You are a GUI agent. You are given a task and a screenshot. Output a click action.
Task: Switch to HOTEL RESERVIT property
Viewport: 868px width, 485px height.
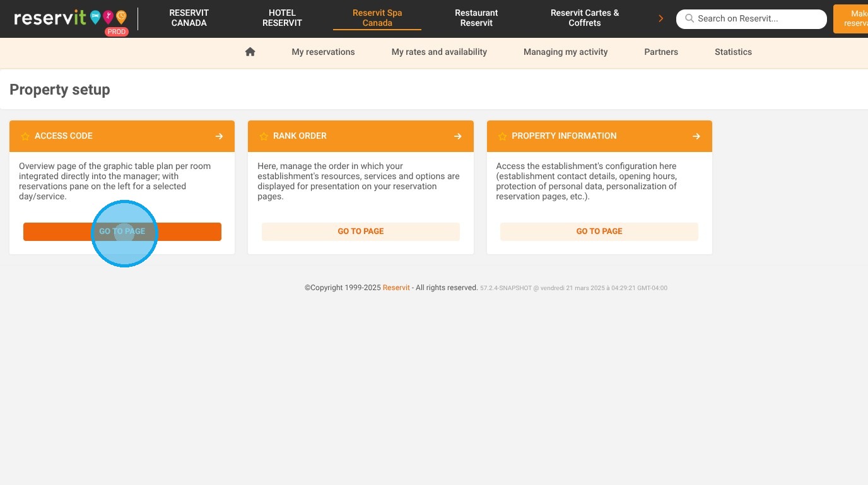(x=282, y=18)
